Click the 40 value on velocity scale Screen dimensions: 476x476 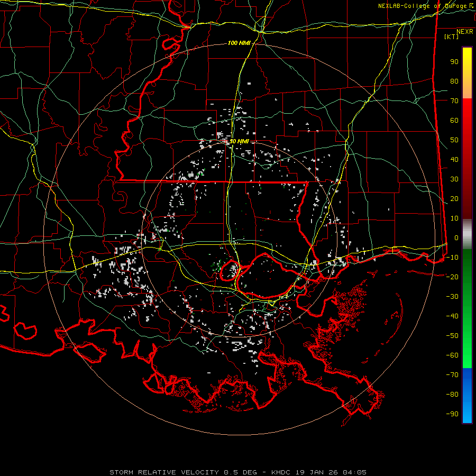click(x=454, y=160)
